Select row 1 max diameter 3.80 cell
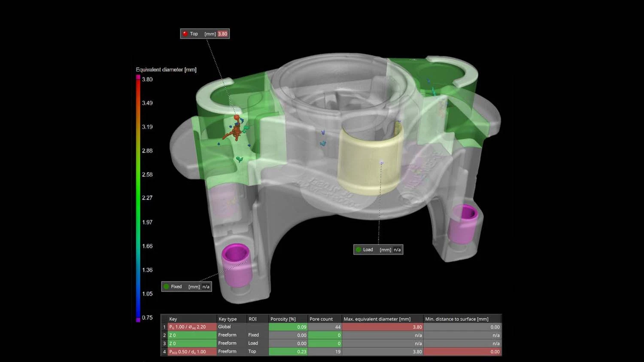The image size is (644, 362). (383, 327)
